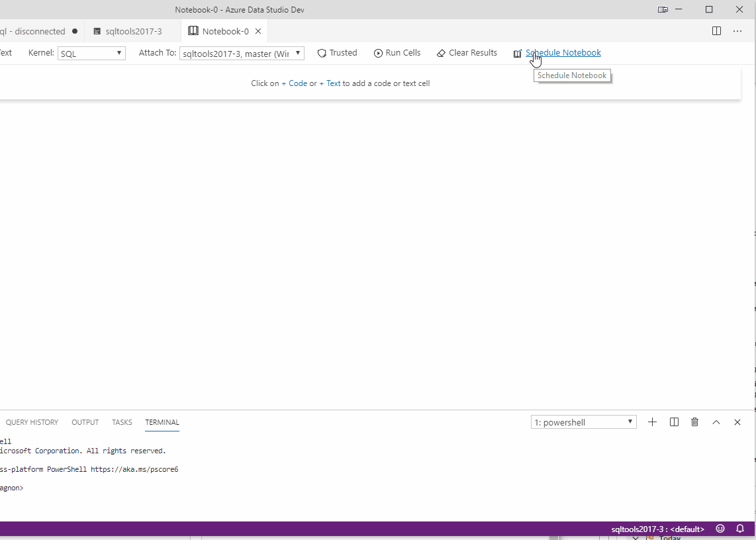
Task: Clear Results for the notebook
Action: (467, 52)
